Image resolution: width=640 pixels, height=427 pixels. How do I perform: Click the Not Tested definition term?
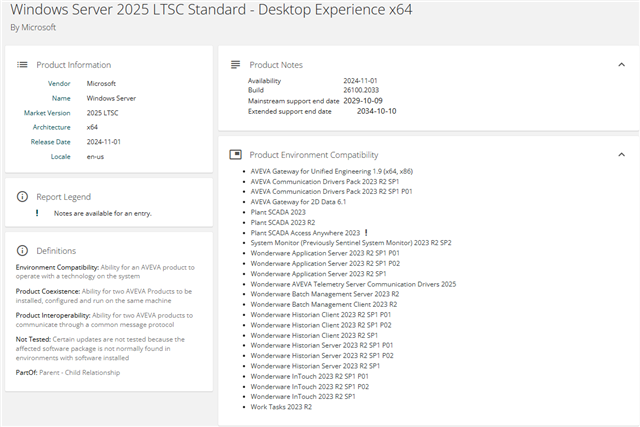(x=33, y=340)
